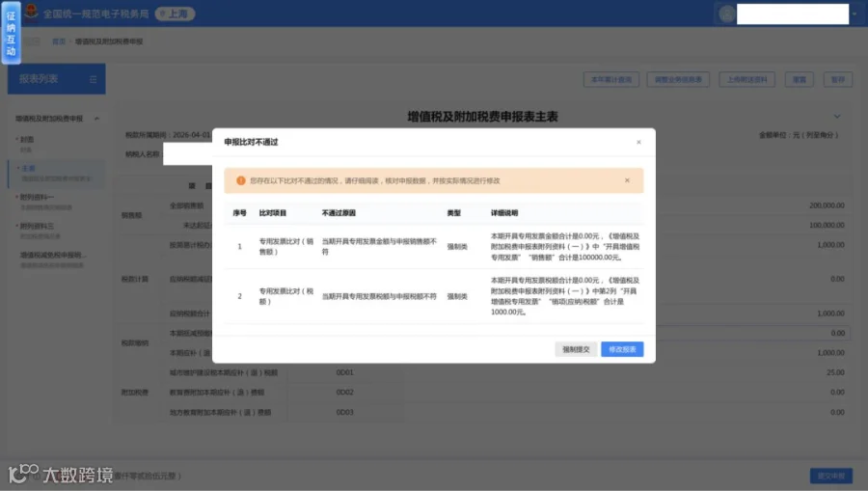Collapse the 增值税及附加税费申报 tree group
The height and width of the screenshot is (491, 868).
96,119
